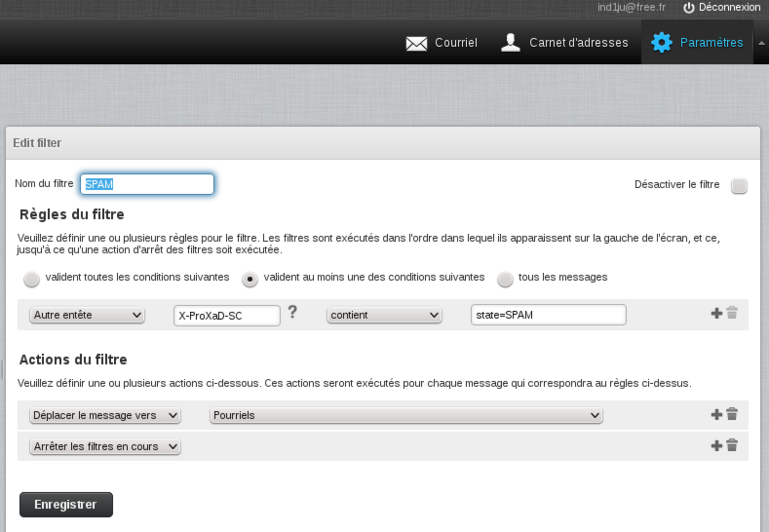Click the plus icon in the header rule row

tap(716, 313)
